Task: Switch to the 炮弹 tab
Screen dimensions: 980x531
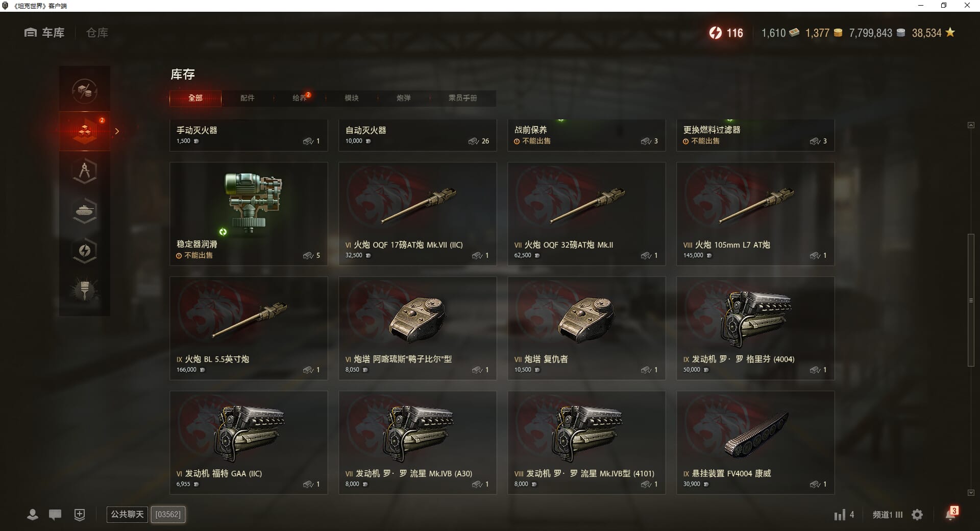Action: coord(404,98)
